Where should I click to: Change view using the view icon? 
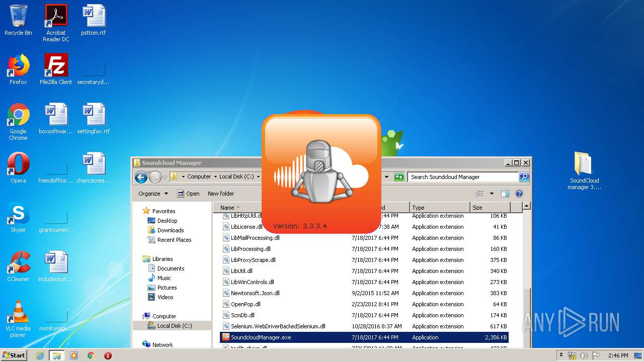tap(479, 194)
